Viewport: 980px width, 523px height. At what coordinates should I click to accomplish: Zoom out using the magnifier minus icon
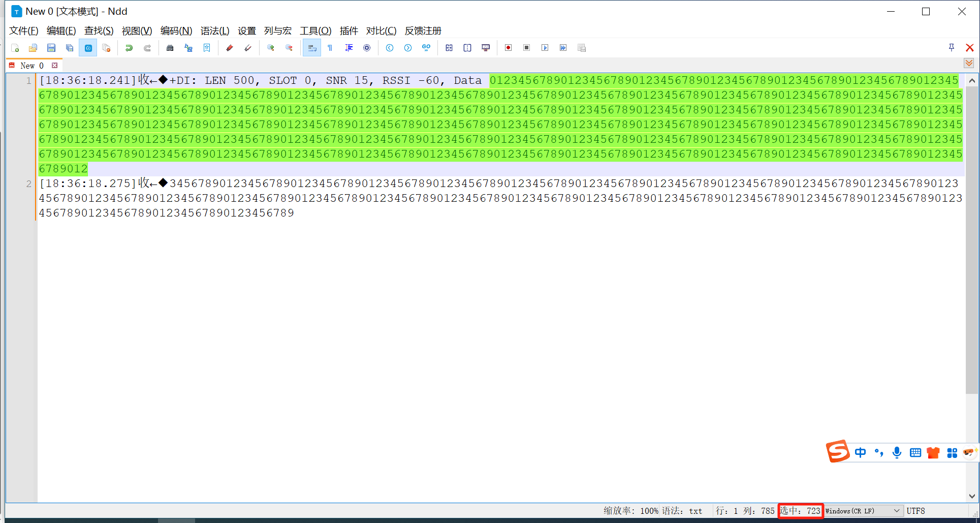[289, 48]
